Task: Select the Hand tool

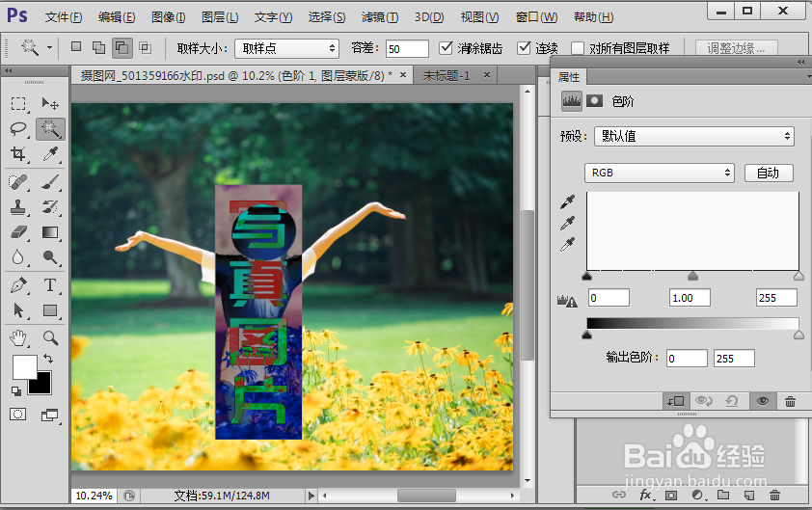Action: [18, 338]
